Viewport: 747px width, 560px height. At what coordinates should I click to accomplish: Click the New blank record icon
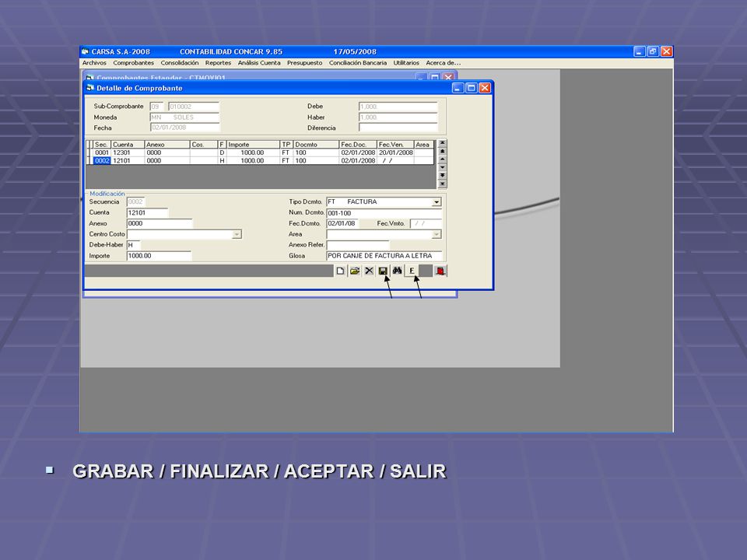pyautogui.click(x=340, y=271)
